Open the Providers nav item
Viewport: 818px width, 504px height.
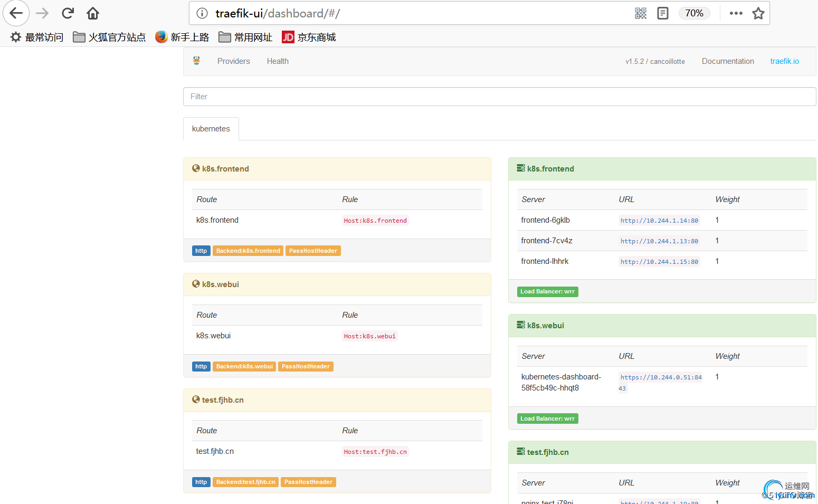pos(234,61)
